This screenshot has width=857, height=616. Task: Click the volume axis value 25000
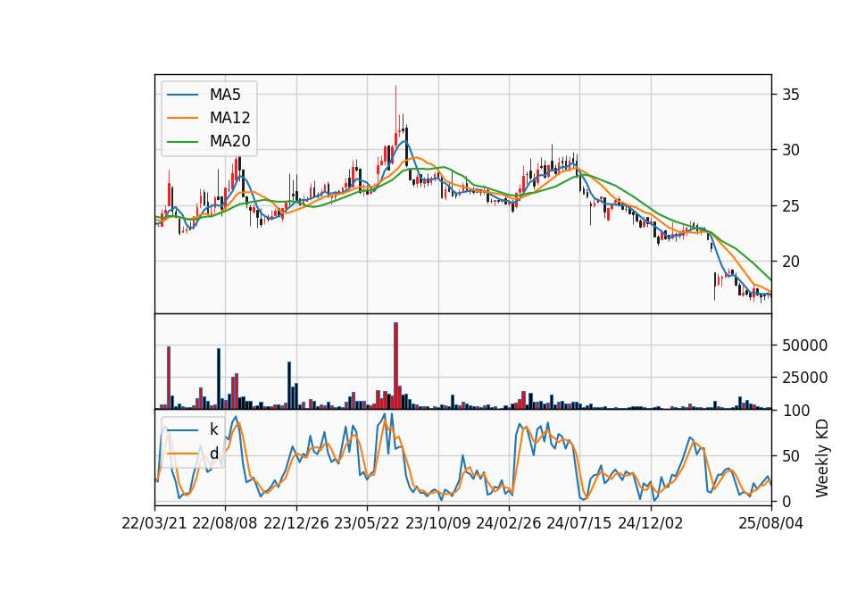804,378
